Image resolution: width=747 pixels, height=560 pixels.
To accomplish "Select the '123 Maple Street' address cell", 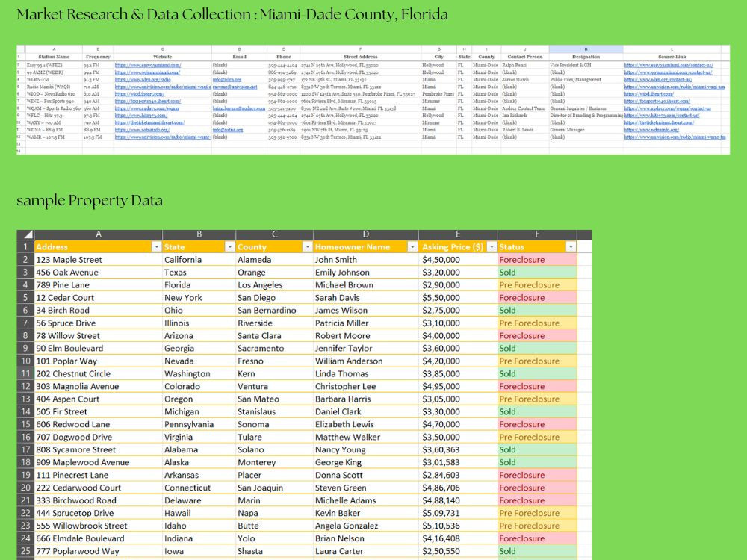I will 99,260.
